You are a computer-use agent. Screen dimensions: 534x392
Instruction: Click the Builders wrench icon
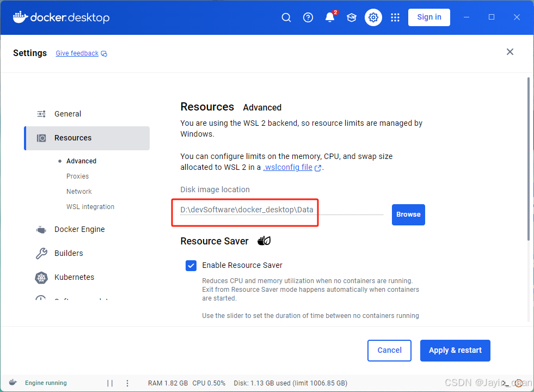pos(41,253)
